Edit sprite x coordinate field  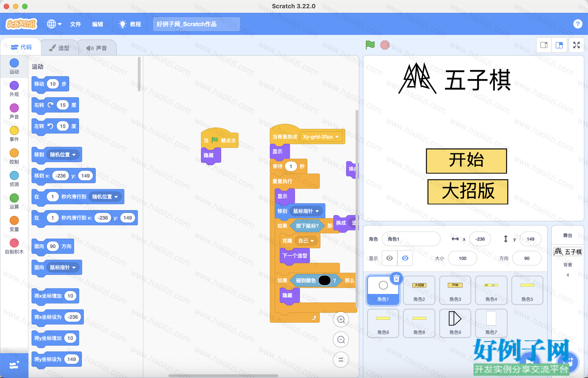click(x=480, y=239)
